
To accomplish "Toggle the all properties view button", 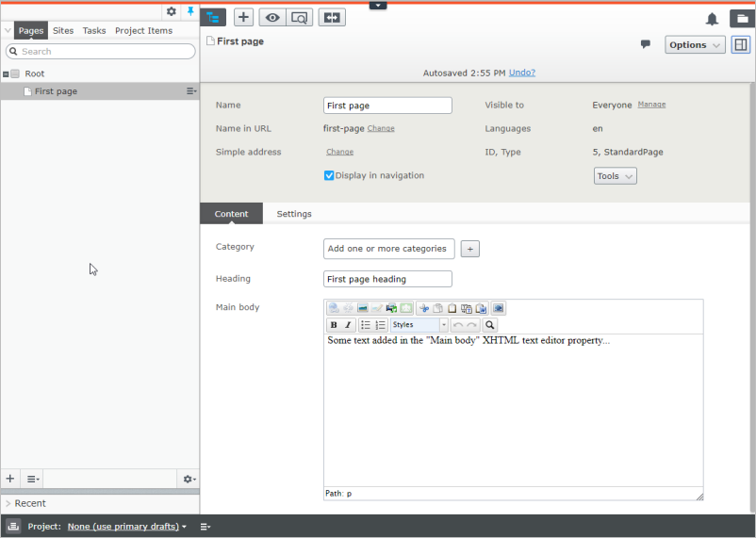I will click(x=741, y=45).
